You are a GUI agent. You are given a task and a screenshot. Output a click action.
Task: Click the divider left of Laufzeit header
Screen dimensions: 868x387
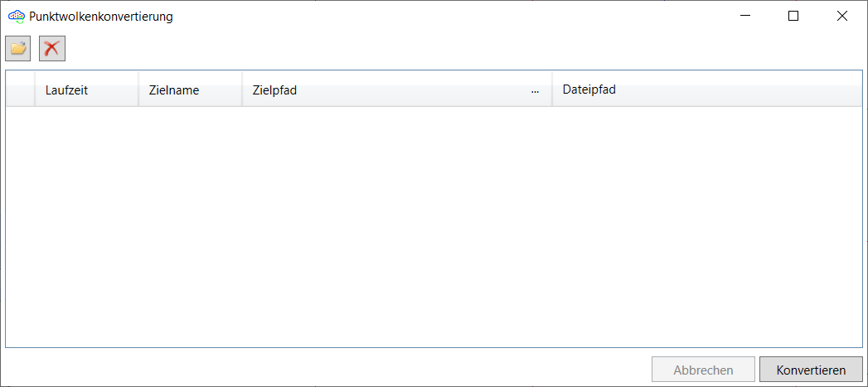(35, 89)
